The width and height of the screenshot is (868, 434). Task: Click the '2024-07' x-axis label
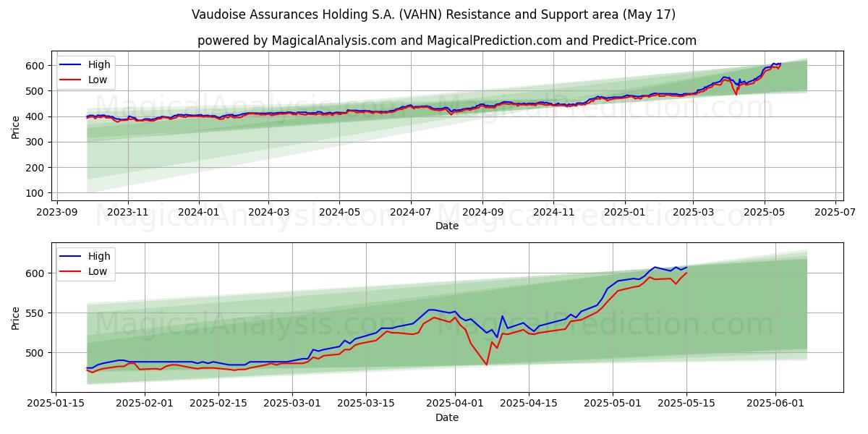point(410,212)
